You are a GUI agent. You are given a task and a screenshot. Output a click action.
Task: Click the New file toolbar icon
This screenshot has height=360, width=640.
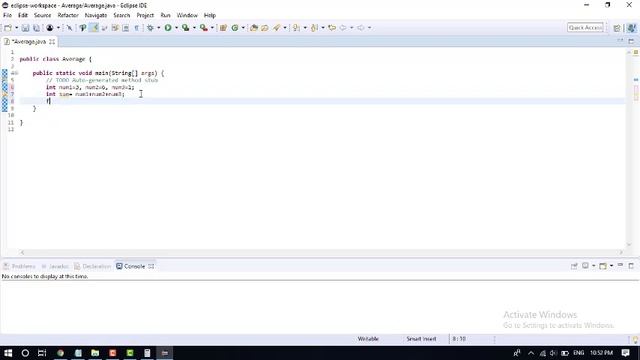point(8,28)
